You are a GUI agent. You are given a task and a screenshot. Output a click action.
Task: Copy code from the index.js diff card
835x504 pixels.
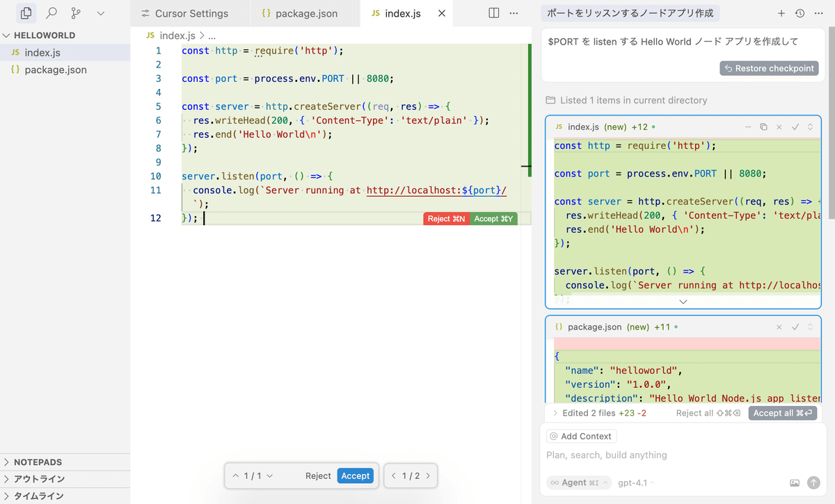click(763, 127)
